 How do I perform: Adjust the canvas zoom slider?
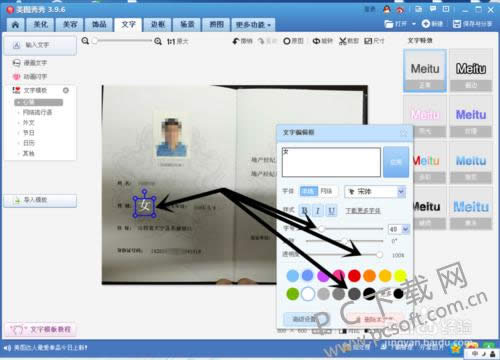(x=95, y=41)
